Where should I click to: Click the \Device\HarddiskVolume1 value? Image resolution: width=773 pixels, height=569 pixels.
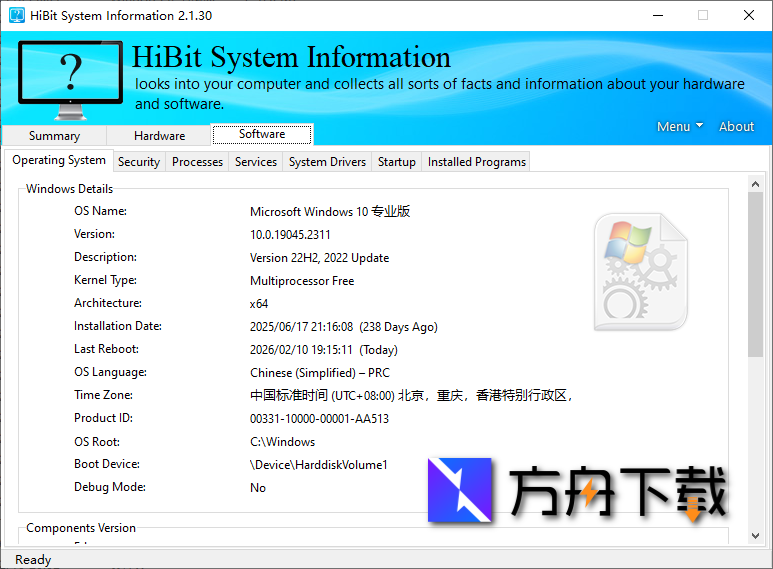click(x=318, y=465)
